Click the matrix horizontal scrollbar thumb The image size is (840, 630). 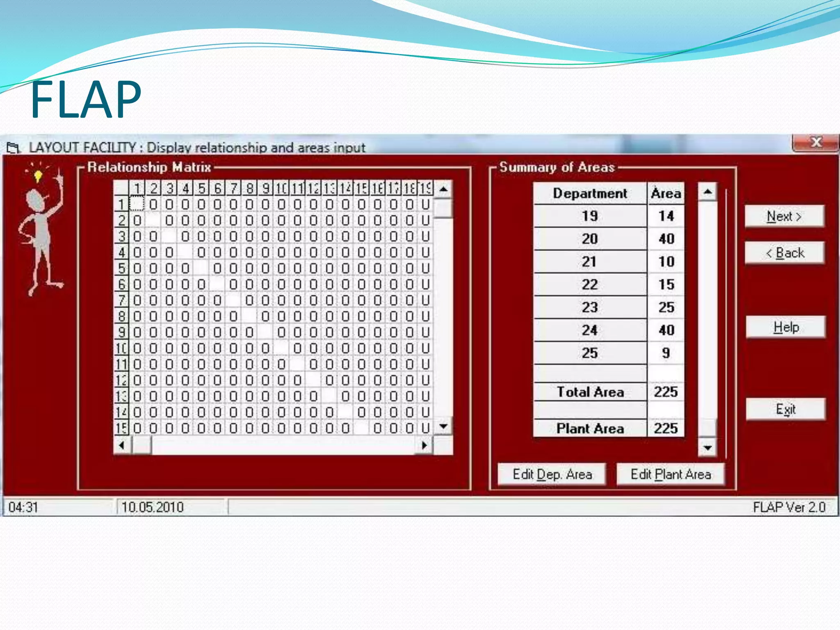point(142,445)
